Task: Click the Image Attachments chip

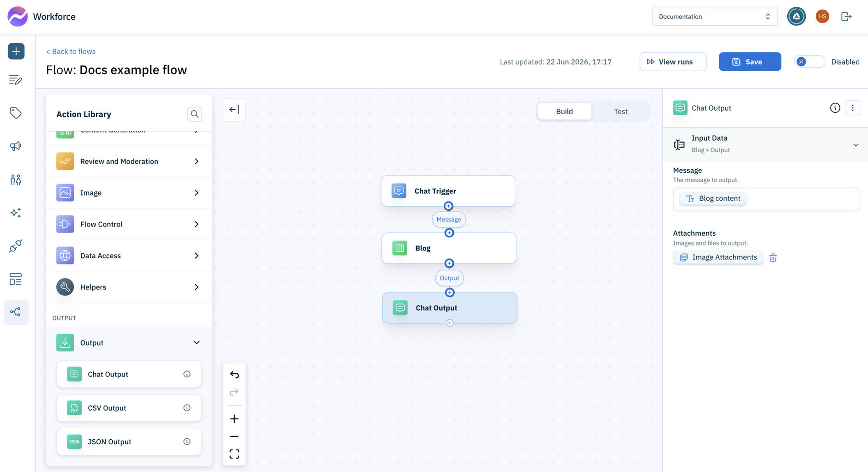Action: pos(718,257)
